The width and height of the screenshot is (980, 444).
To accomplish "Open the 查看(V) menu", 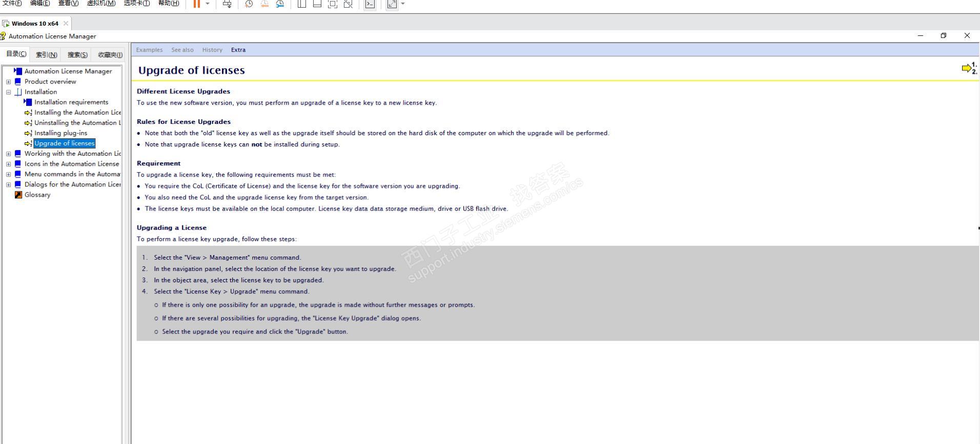I will click(68, 3).
